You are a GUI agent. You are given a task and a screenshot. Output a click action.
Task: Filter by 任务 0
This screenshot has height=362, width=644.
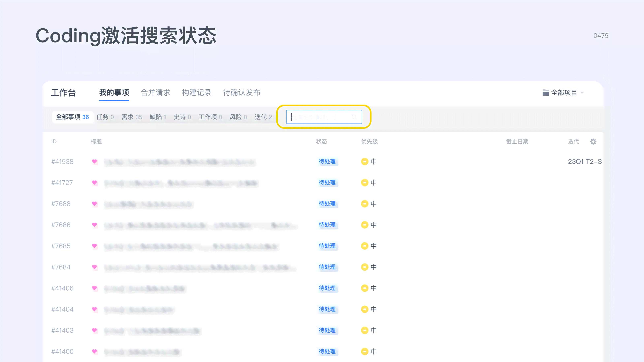[105, 117]
